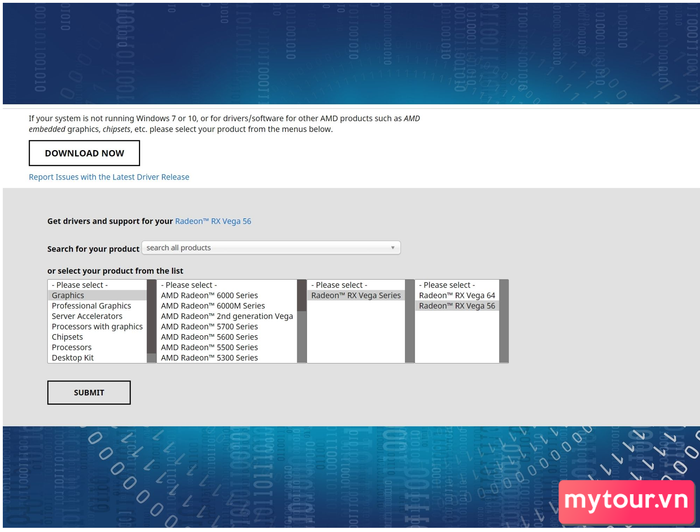Click the SUBMIT button
The height and width of the screenshot is (532, 700).
pos(89,392)
